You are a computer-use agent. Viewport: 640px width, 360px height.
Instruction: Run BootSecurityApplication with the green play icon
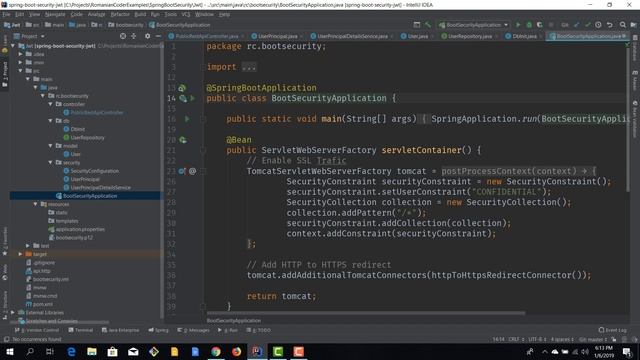(518, 25)
